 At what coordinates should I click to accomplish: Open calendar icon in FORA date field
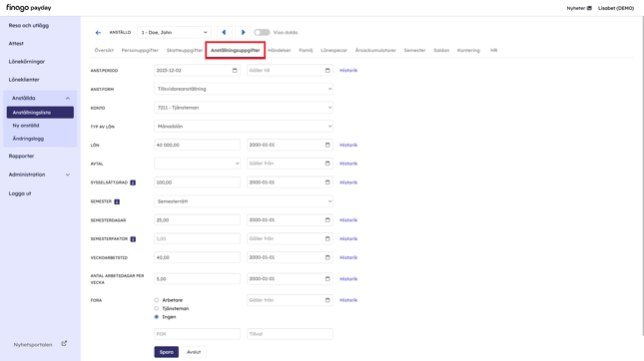pos(327,300)
